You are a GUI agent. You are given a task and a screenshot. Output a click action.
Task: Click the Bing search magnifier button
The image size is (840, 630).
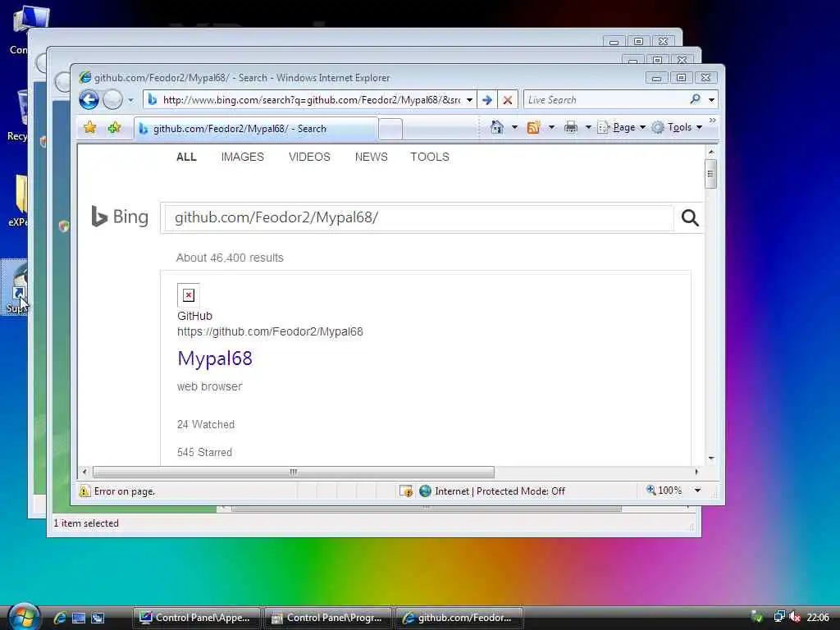coord(689,217)
